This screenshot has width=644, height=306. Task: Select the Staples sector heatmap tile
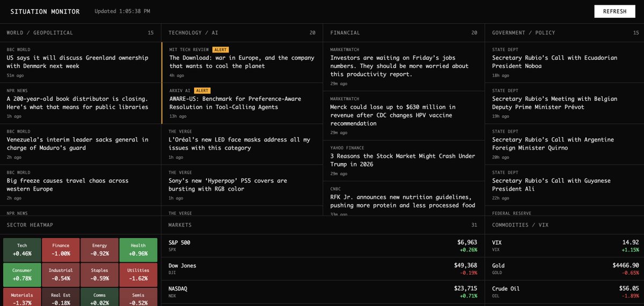click(99, 274)
